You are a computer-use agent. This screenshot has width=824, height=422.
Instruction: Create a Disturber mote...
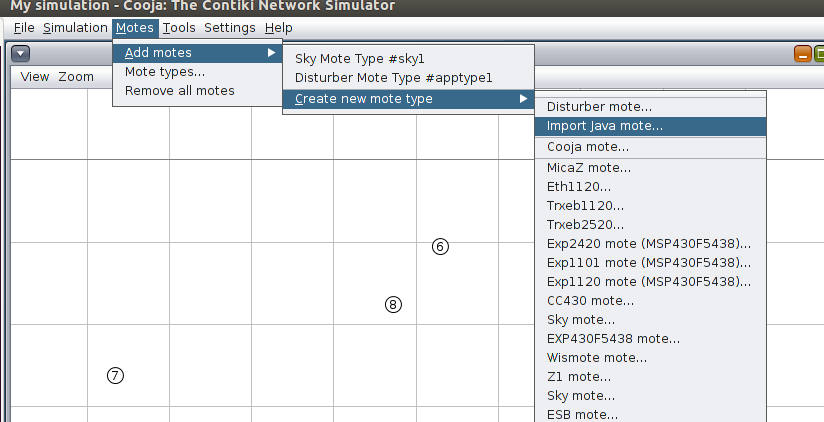[x=651, y=107]
